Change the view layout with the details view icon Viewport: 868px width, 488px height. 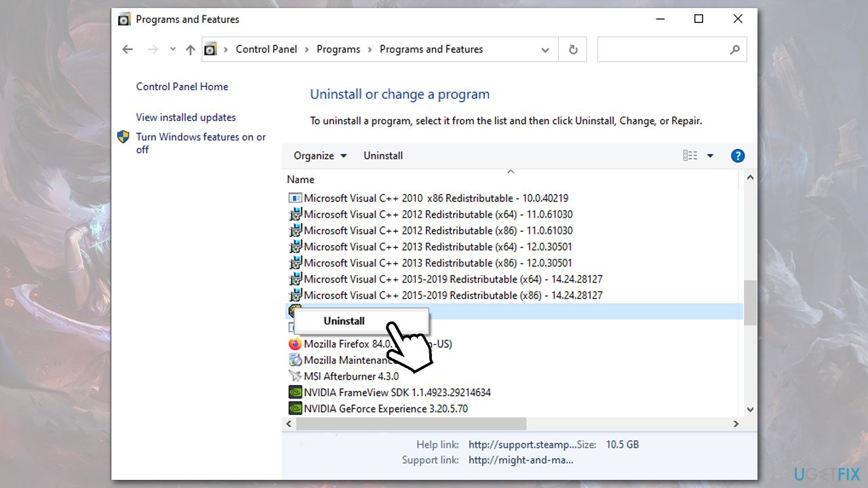(689, 155)
